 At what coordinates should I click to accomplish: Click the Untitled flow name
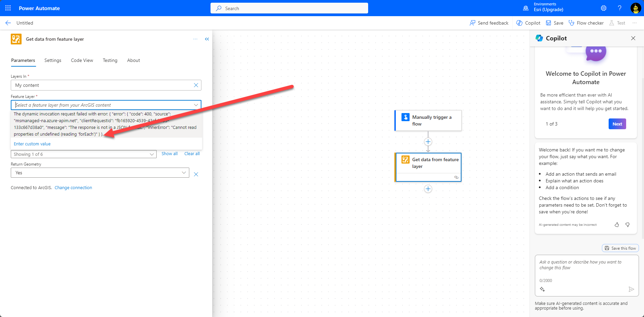pyautogui.click(x=25, y=23)
